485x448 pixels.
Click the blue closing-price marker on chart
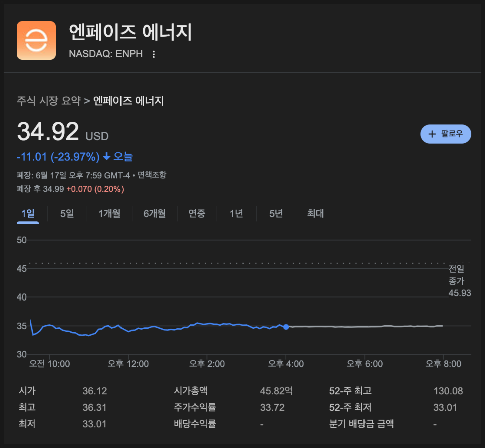[x=286, y=327]
